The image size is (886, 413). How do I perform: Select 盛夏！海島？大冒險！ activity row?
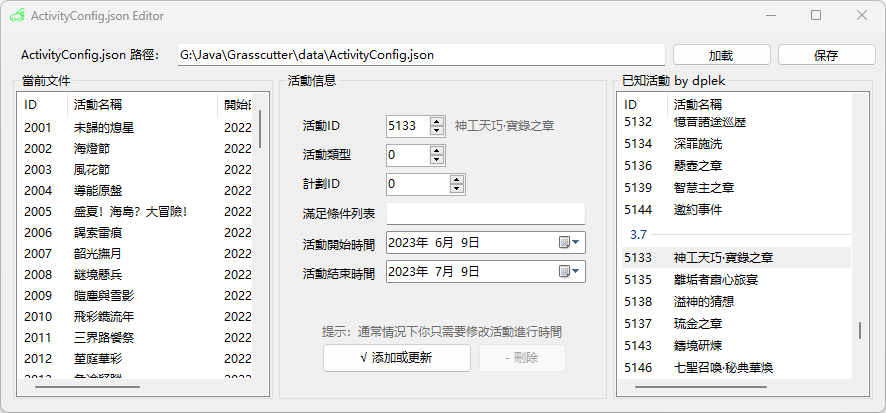pyautogui.click(x=130, y=211)
